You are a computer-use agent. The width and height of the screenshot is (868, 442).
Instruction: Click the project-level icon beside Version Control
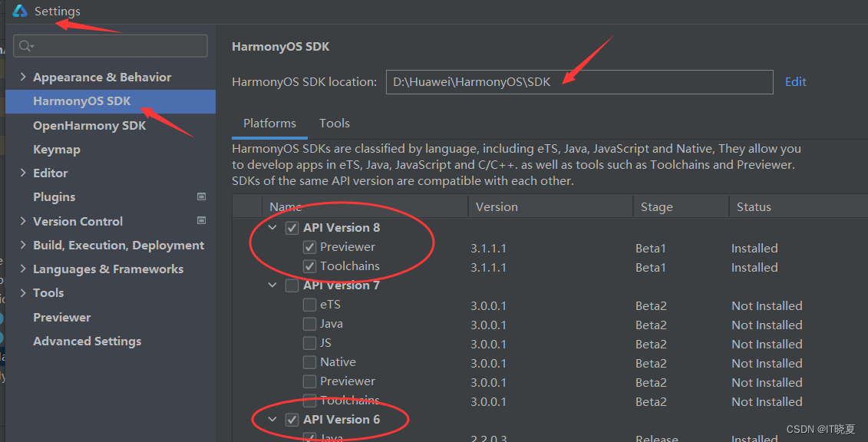coord(202,221)
